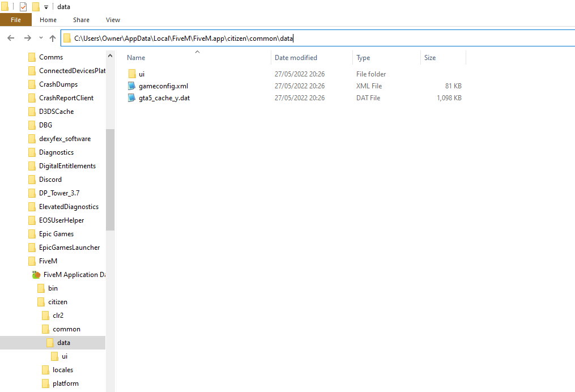575x392 pixels.
Task: Open the File ribbon tab
Action: 16,20
